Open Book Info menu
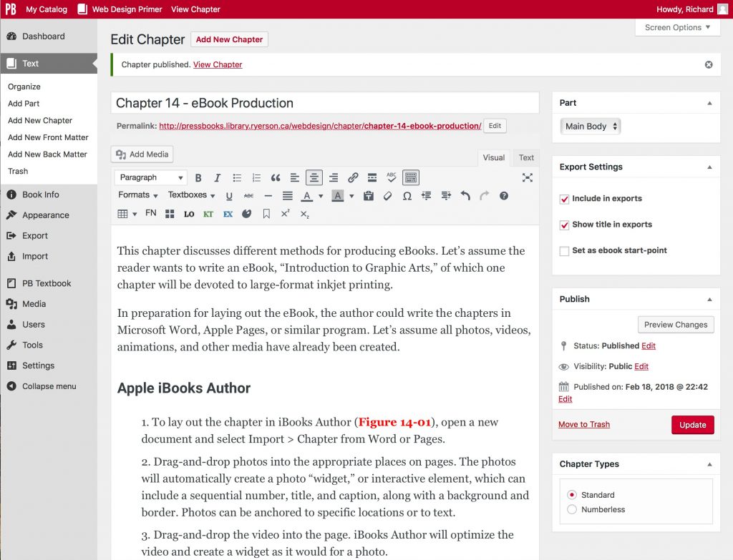Image resolution: width=733 pixels, height=560 pixels. click(41, 195)
